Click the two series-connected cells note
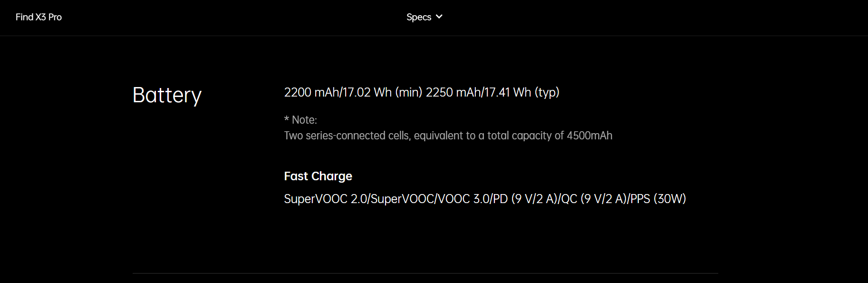Viewport: 868px width, 283px height. coord(448,136)
